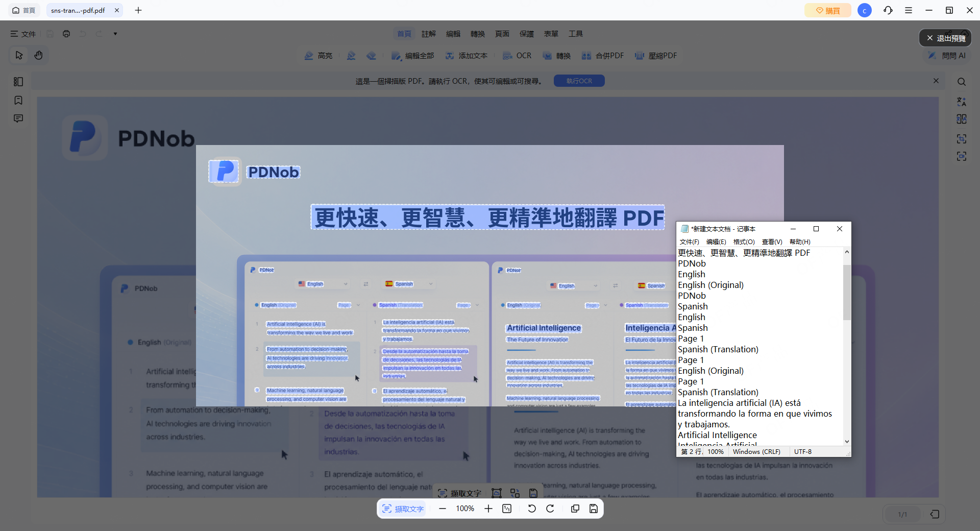Screen dimensions: 980x531
Task: Click the Notepad scroll down arrow
Action: click(847, 442)
